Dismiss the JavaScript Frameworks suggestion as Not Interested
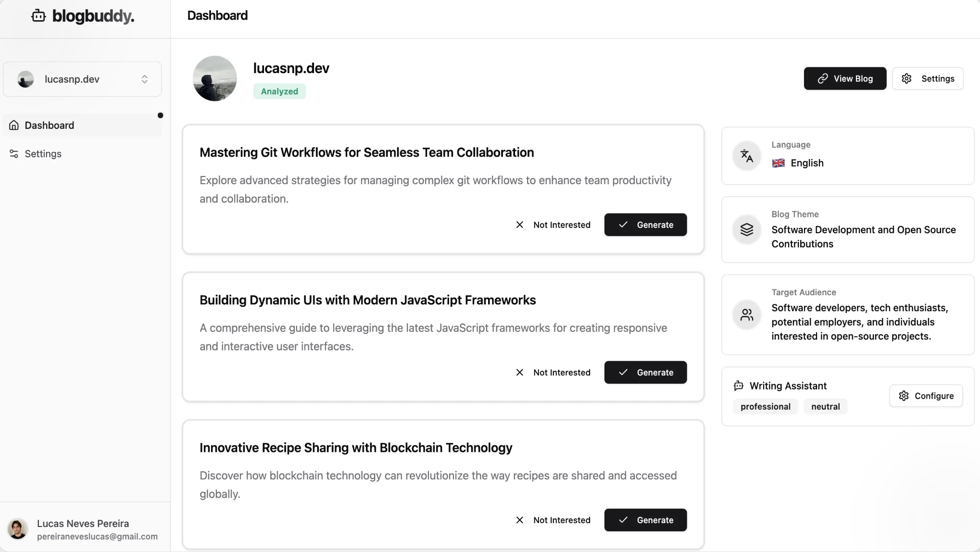 click(x=553, y=373)
